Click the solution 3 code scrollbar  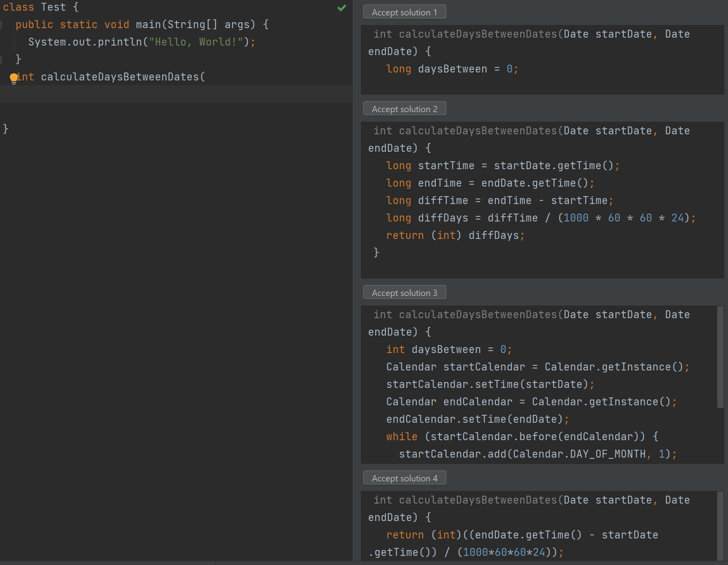(x=720, y=357)
